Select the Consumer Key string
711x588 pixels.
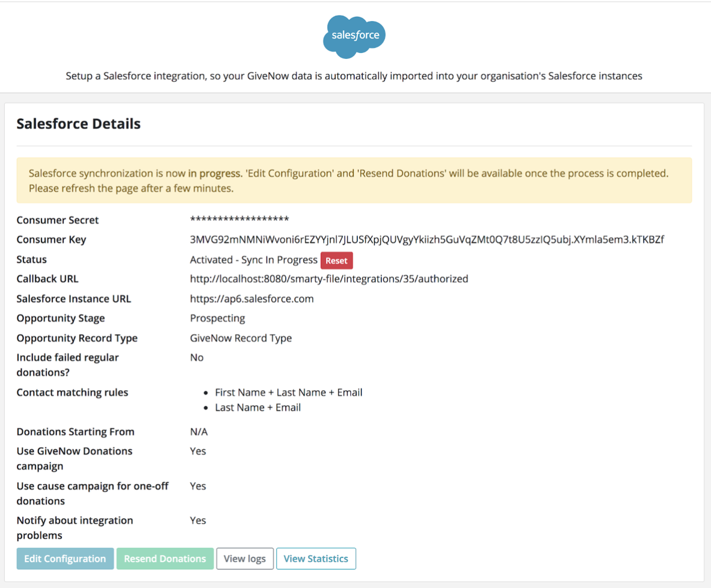click(426, 239)
